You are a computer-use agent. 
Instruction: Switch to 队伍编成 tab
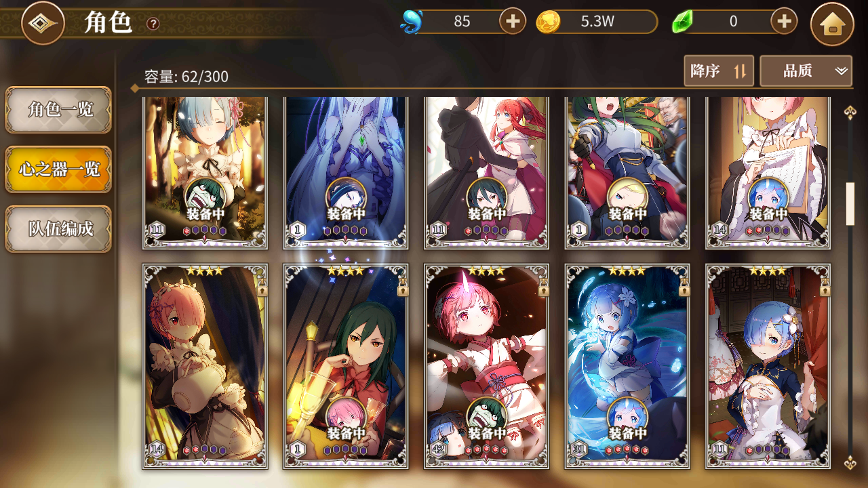point(59,229)
